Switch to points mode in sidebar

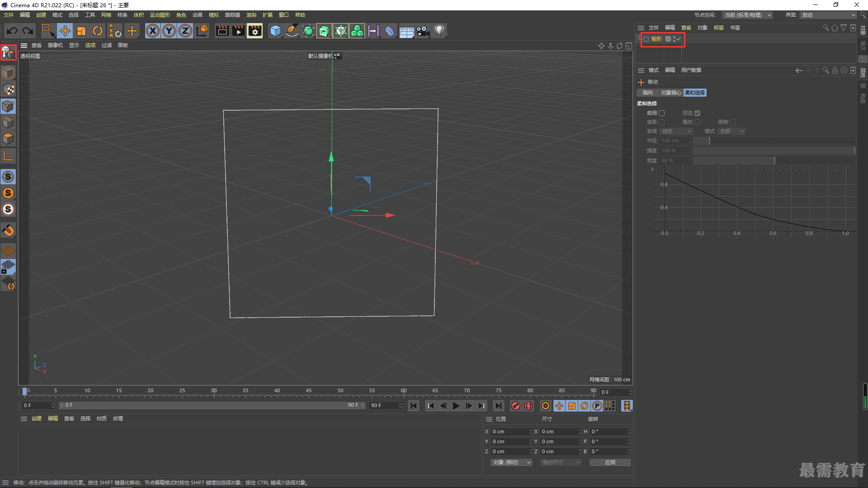coord(9,106)
